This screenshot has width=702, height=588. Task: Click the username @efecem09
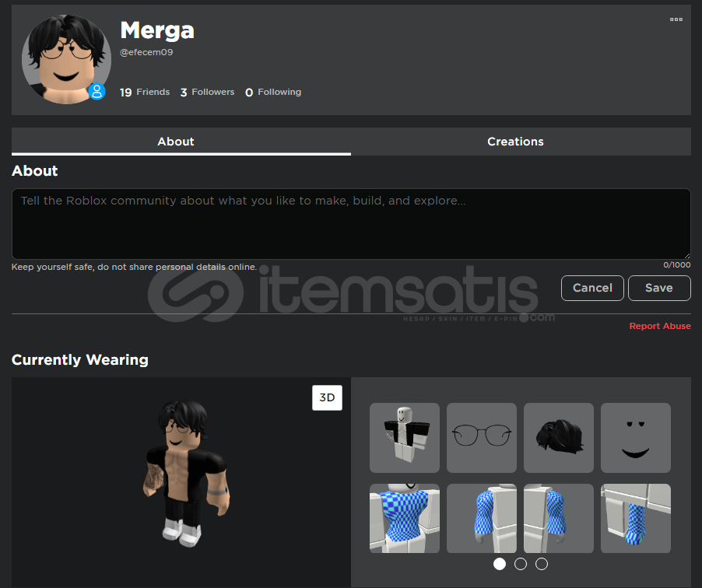tap(146, 52)
